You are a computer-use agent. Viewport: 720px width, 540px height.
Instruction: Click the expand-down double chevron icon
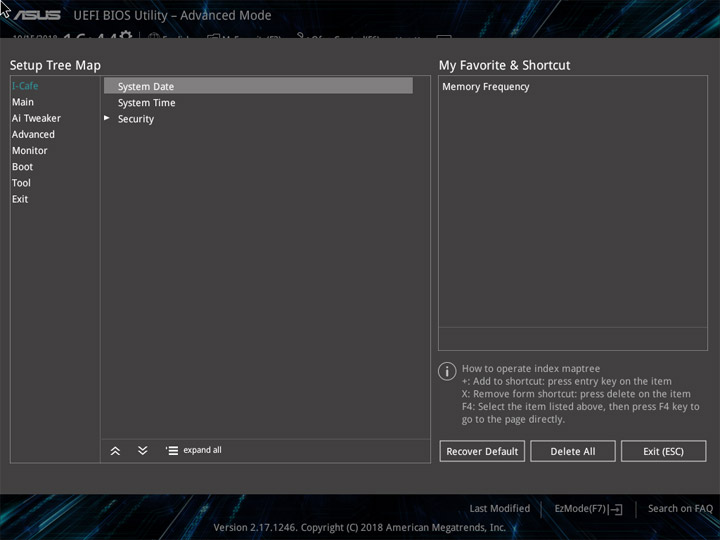pyautogui.click(x=142, y=450)
